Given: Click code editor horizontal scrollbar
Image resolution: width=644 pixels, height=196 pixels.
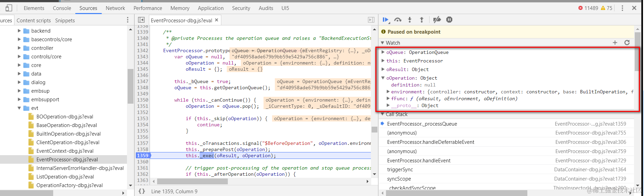Looking at the screenshot, I should coord(192,181).
